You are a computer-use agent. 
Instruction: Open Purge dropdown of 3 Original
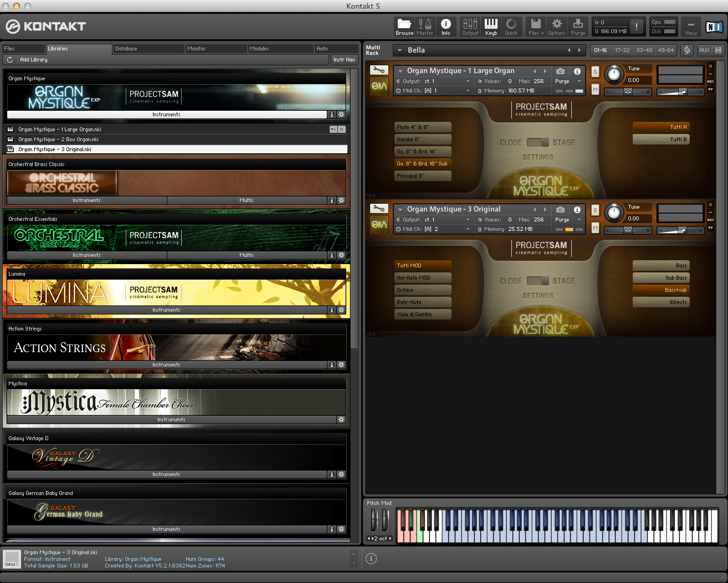tap(568, 220)
